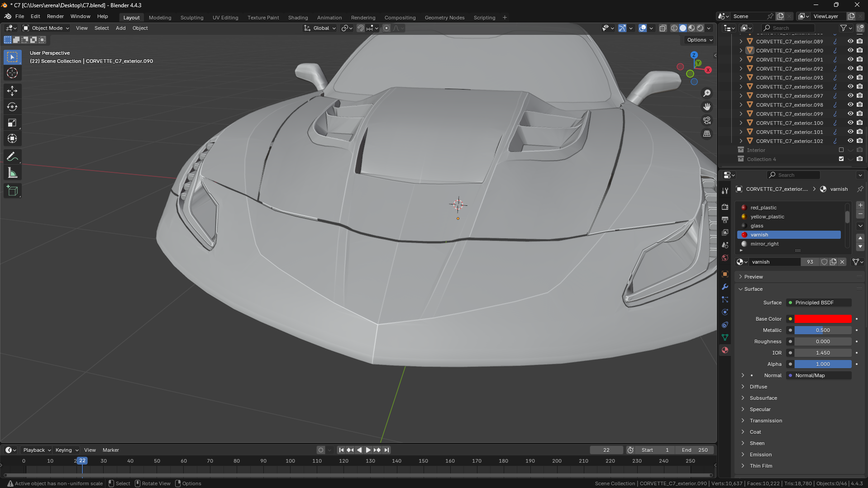Activate the Move tool
The width and height of the screenshot is (868, 488).
click(x=12, y=91)
